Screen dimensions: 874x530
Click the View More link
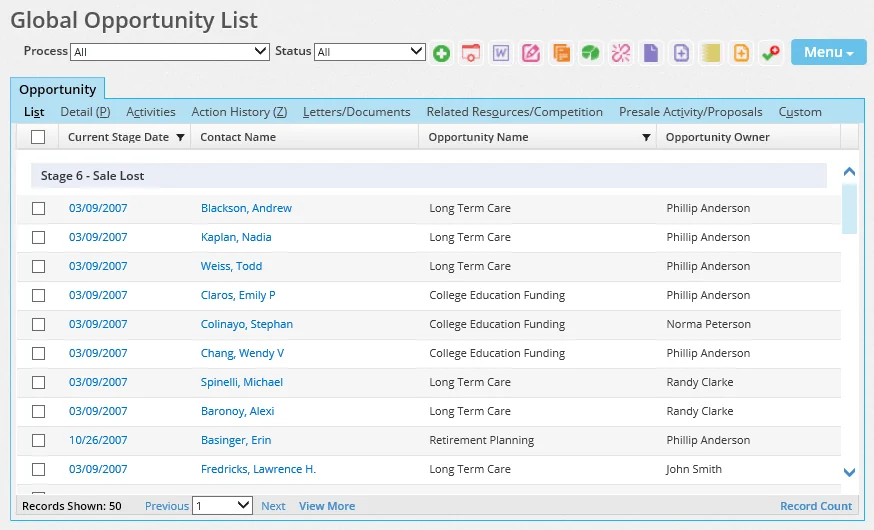[327, 506]
